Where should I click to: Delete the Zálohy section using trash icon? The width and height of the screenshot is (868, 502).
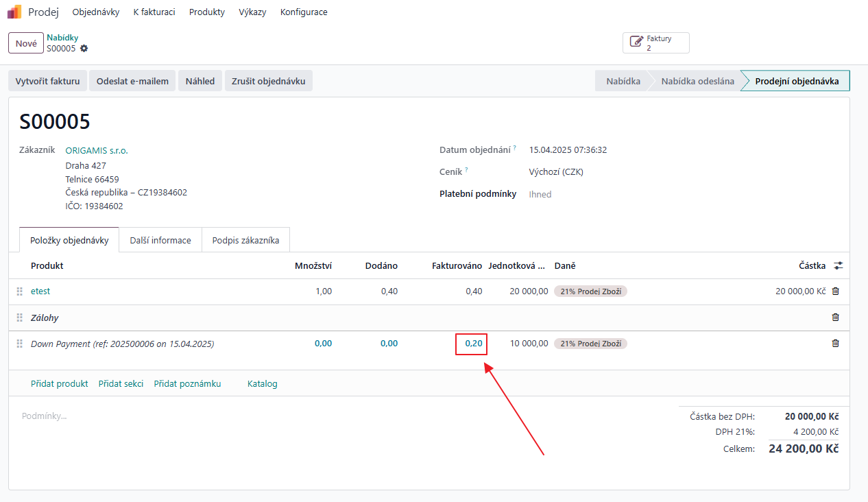pyautogui.click(x=835, y=318)
